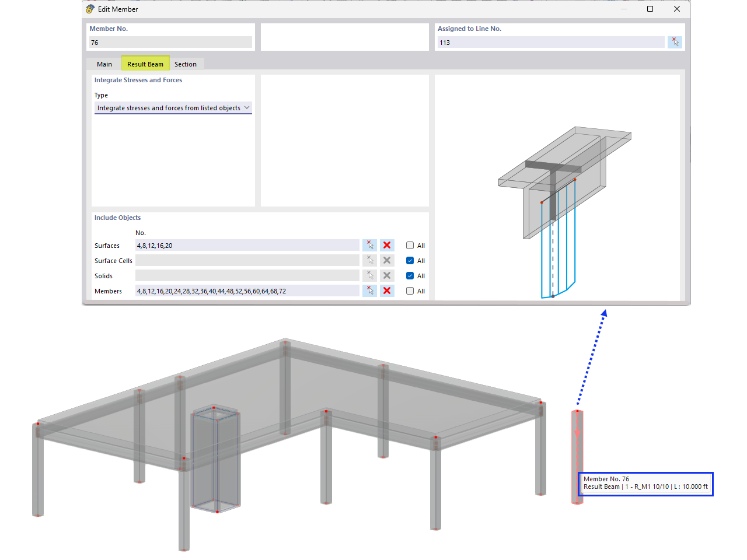Check the All box for Members
747x560 pixels.
(x=410, y=290)
